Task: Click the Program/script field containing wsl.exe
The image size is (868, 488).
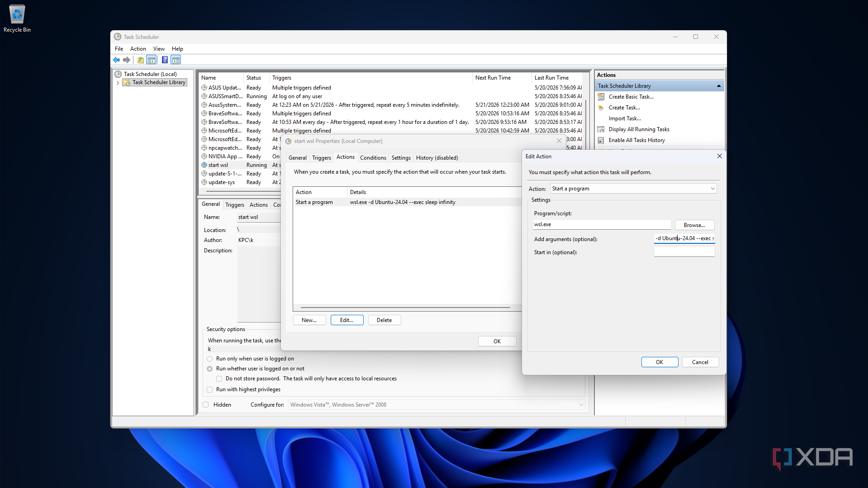Action: point(602,224)
